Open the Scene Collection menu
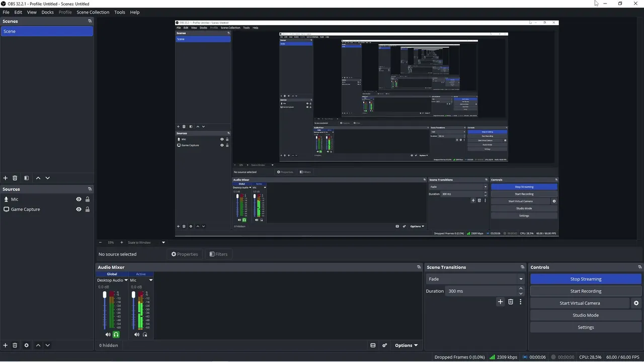Image resolution: width=644 pixels, height=362 pixels. [93, 12]
